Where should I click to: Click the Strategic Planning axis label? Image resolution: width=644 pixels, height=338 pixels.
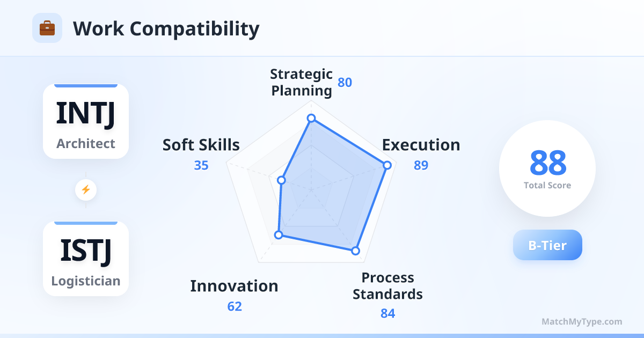pyautogui.click(x=301, y=82)
